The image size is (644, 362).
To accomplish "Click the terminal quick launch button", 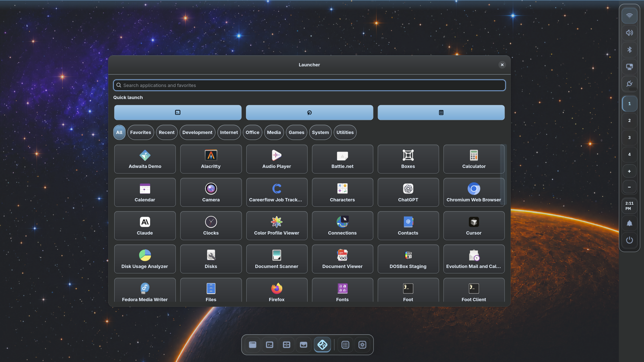I will pos(178,112).
